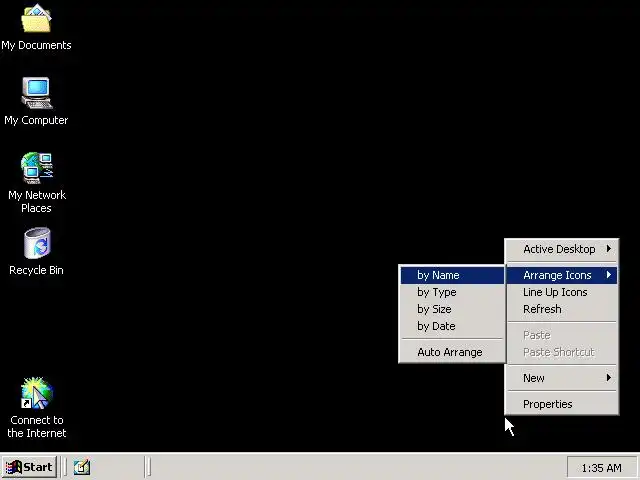Toggle the Auto Arrange option
This screenshot has width=640, height=480.
click(x=452, y=352)
